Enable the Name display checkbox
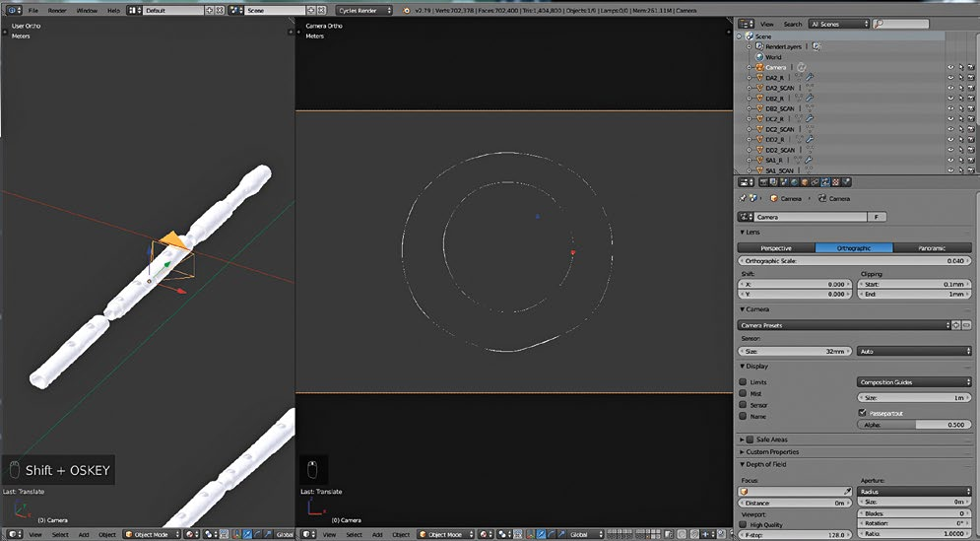The height and width of the screenshot is (541, 980). pos(743,416)
